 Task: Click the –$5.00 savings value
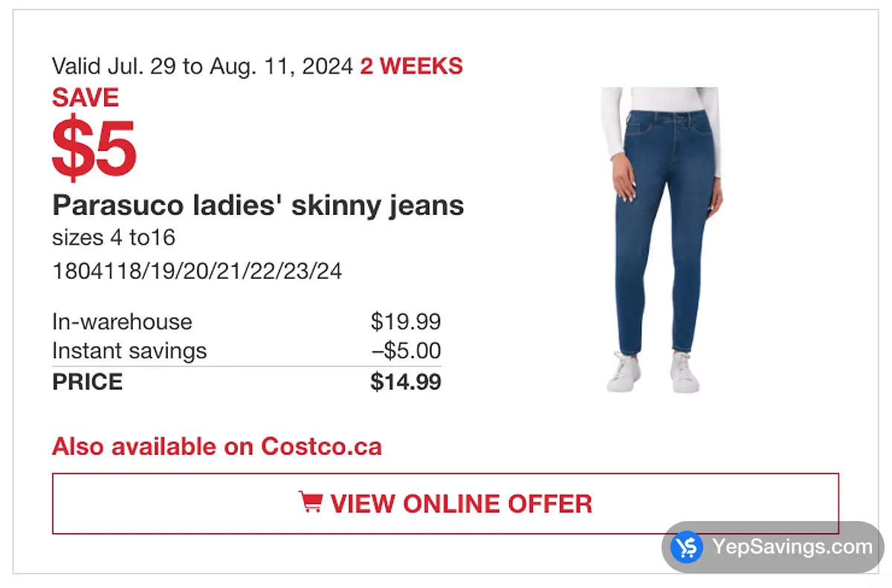pyautogui.click(x=406, y=351)
